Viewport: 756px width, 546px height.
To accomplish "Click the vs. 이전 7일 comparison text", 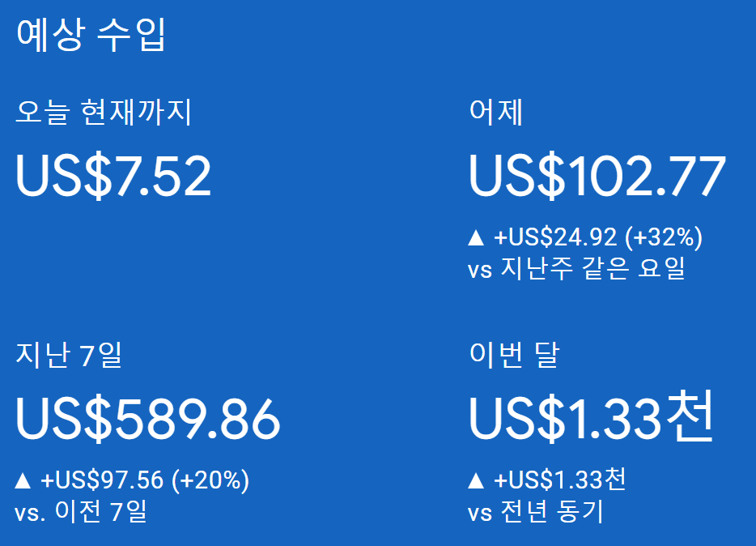I will click(x=81, y=512).
